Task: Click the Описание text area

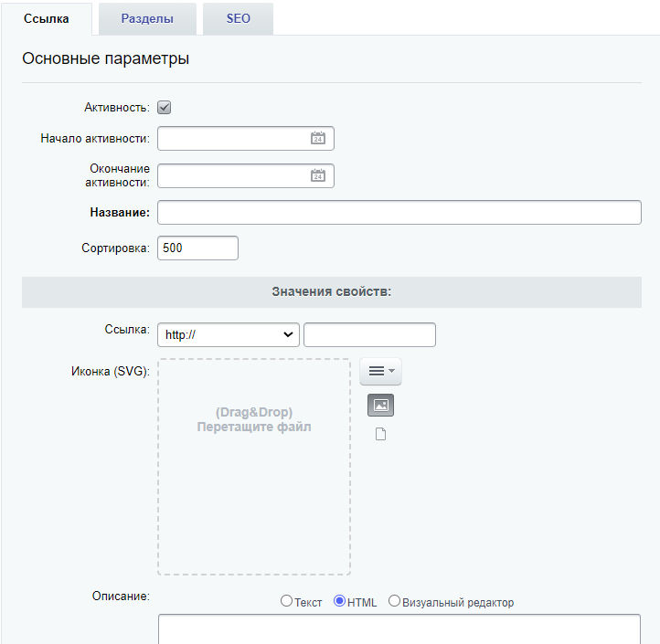Action: (399, 629)
